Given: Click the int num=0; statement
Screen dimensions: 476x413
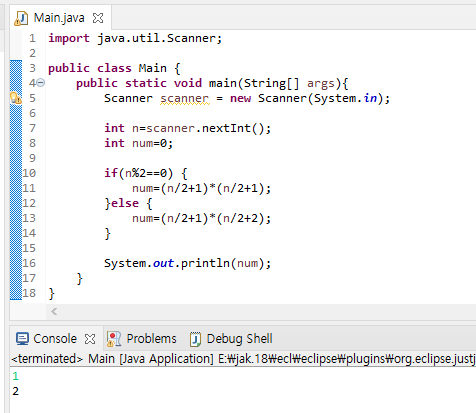Looking at the screenshot, I should [139, 143].
